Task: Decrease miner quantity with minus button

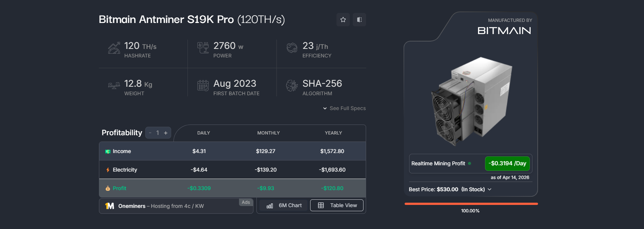Action: (x=150, y=133)
